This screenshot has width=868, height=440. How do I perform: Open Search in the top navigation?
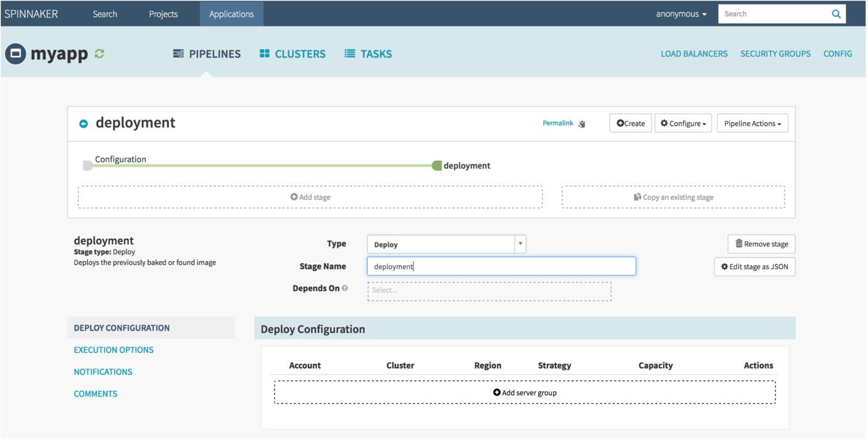105,14
